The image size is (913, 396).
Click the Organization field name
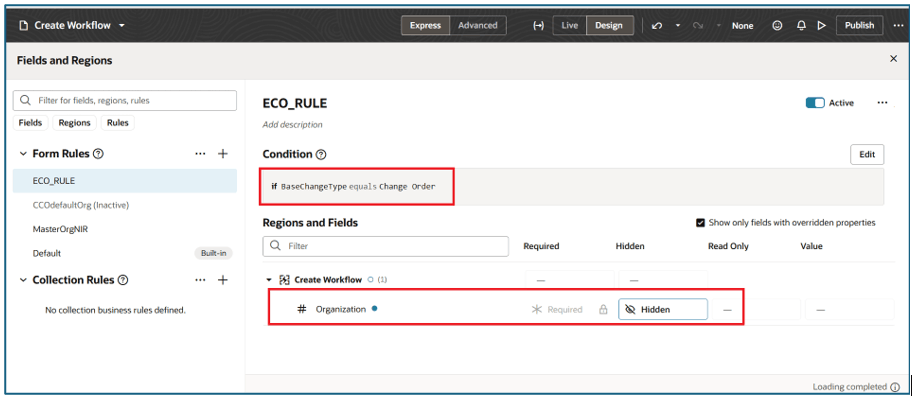pos(341,309)
